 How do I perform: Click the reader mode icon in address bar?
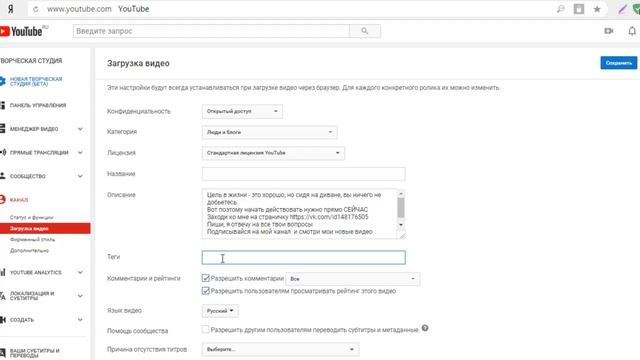(579, 9)
